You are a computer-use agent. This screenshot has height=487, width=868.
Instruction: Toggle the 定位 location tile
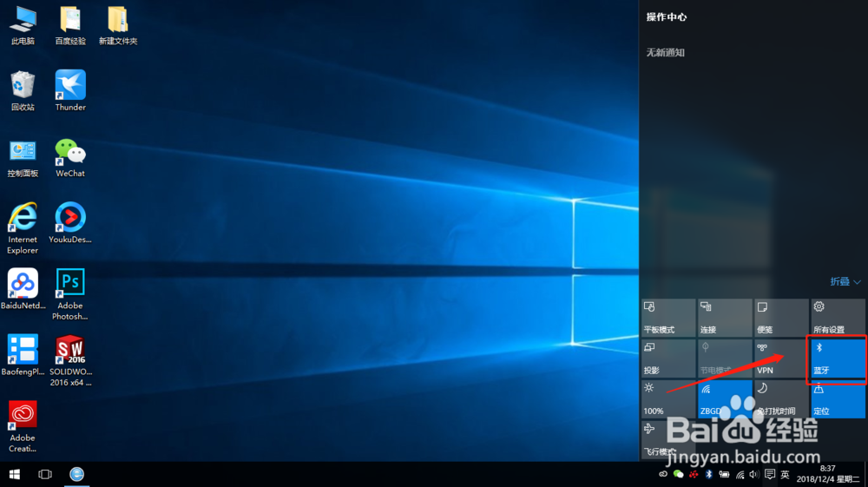[838, 399]
